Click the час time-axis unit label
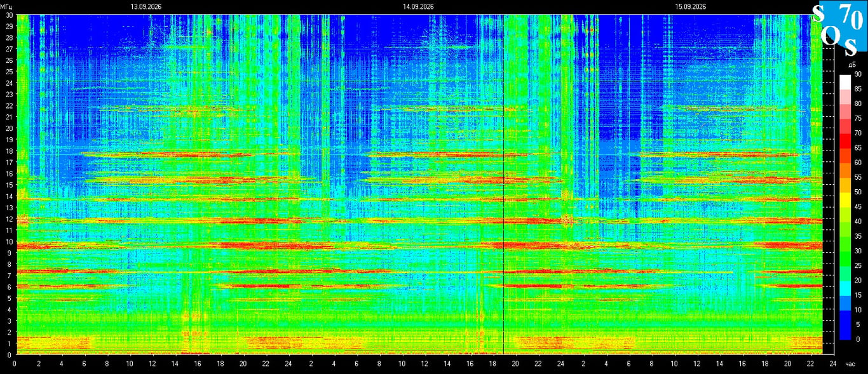Viewport: 868px width, 374px height. [851, 364]
